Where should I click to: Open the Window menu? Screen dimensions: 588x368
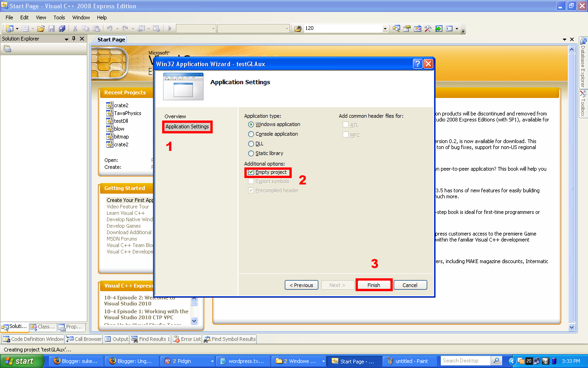click(x=81, y=17)
